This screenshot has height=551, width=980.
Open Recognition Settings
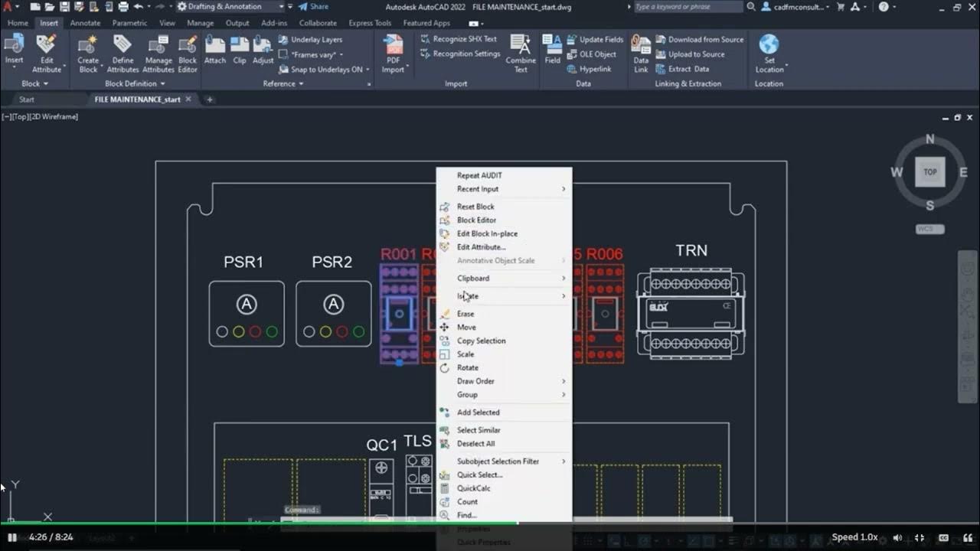click(x=460, y=54)
